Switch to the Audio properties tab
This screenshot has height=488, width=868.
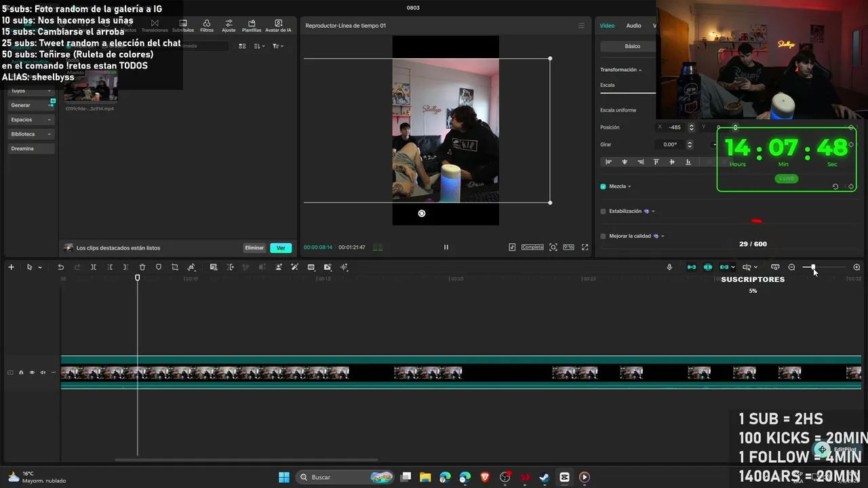tap(633, 26)
